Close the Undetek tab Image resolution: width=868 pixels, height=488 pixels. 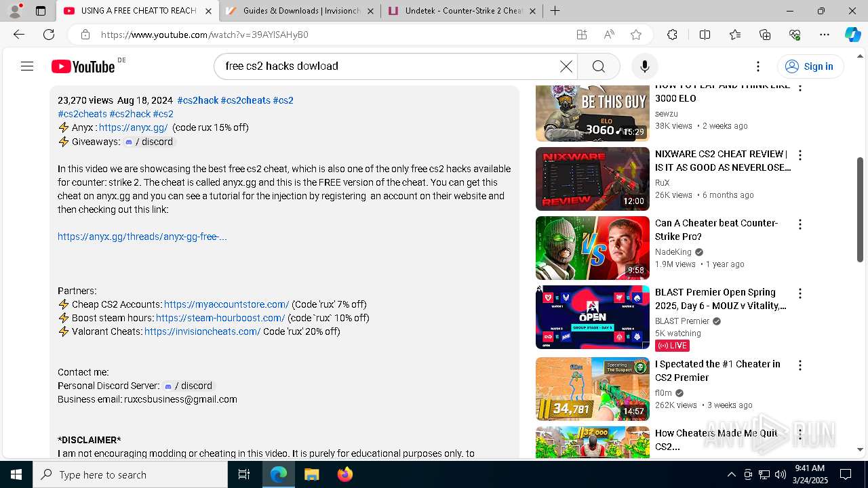coord(532,11)
